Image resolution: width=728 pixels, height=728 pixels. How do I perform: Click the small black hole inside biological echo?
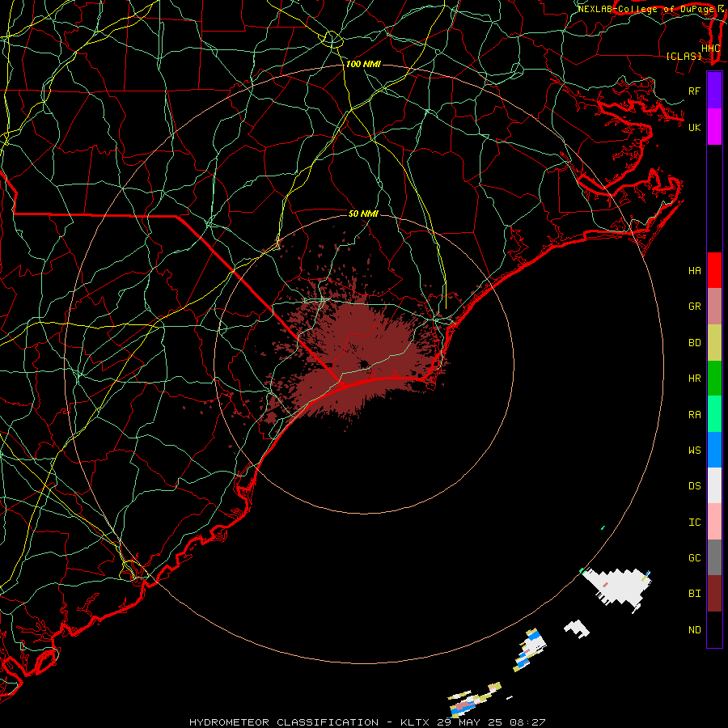364,363
